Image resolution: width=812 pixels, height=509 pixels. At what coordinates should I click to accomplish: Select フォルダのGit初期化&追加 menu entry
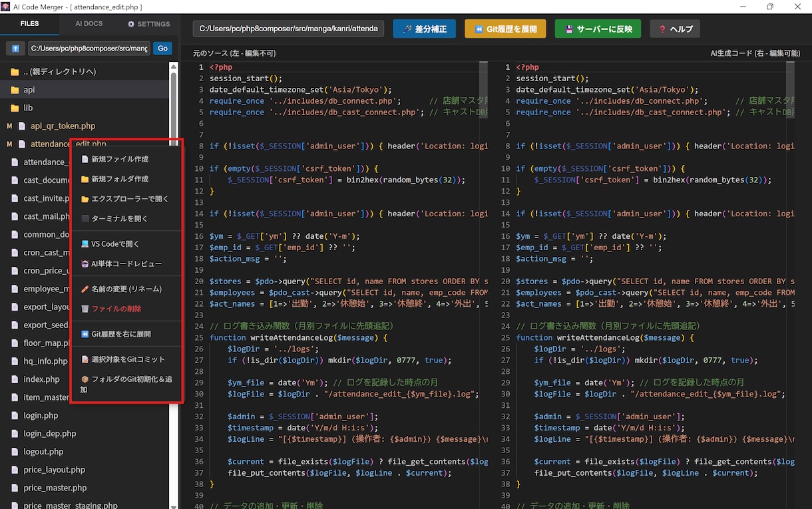pyautogui.click(x=126, y=385)
